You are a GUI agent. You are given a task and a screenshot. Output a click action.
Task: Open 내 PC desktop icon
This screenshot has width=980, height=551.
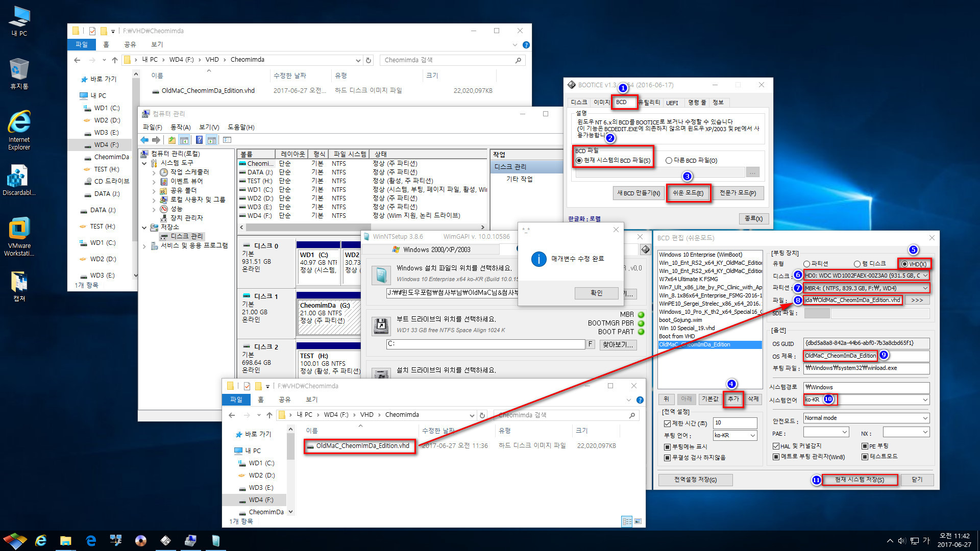pos(19,21)
